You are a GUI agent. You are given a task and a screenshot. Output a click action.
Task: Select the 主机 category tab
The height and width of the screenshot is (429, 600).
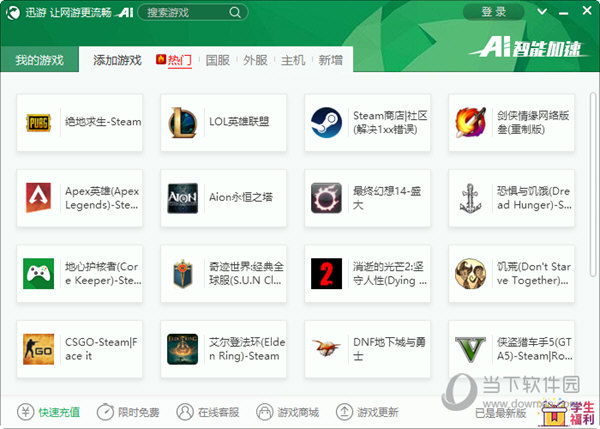[x=293, y=60]
